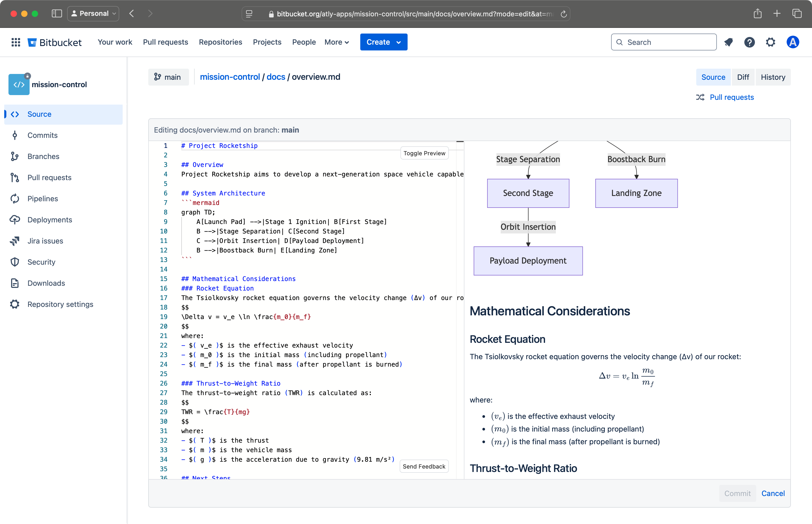The height and width of the screenshot is (524, 812).
Task: Cancel editing overview.md
Action: tap(773, 493)
